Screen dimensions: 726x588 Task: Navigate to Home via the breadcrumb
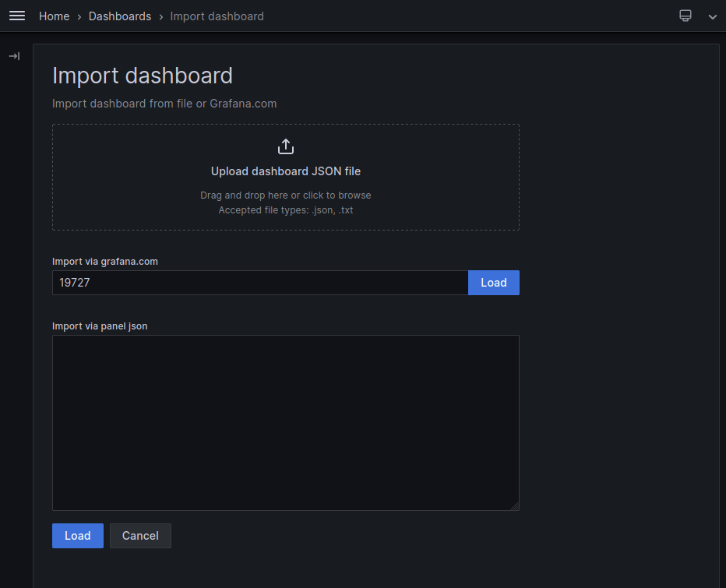[54, 16]
